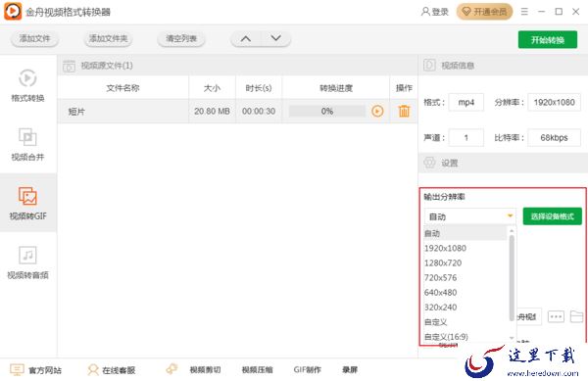Open output folder with folder icon
The height and width of the screenshot is (381, 588).
pyautogui.click(x=576, y=316)
